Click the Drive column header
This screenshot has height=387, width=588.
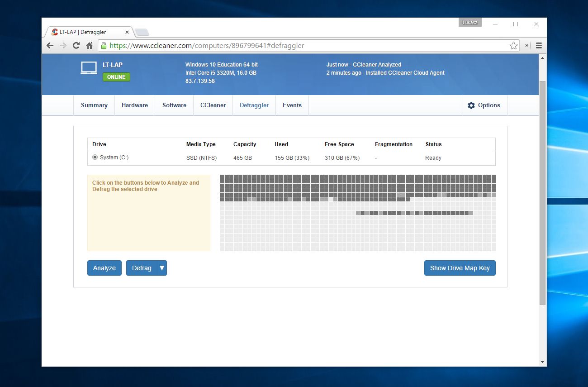pos(99,144)
